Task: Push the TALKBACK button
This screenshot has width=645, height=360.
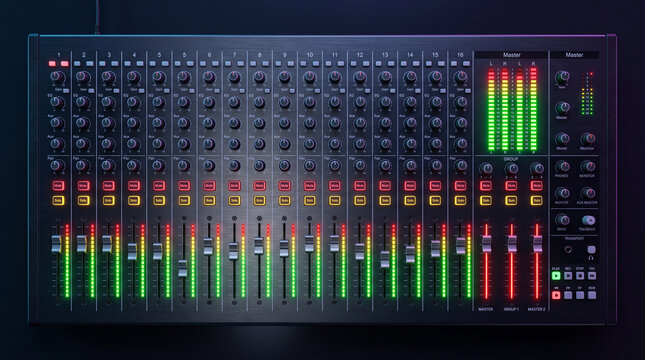Action: click(588, 221)
